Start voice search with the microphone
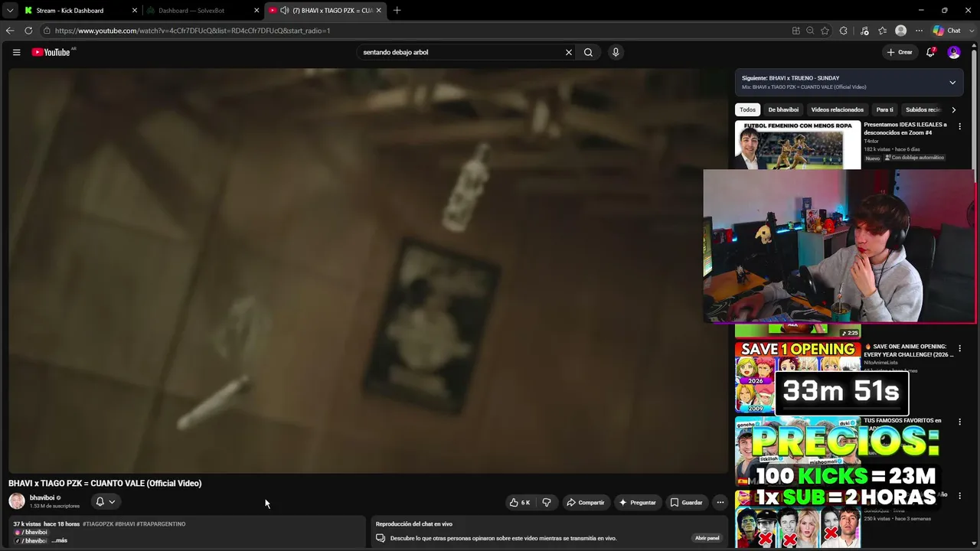Viewport: 980px width, 551px height. pyautogui.click(x=616, y=52)
